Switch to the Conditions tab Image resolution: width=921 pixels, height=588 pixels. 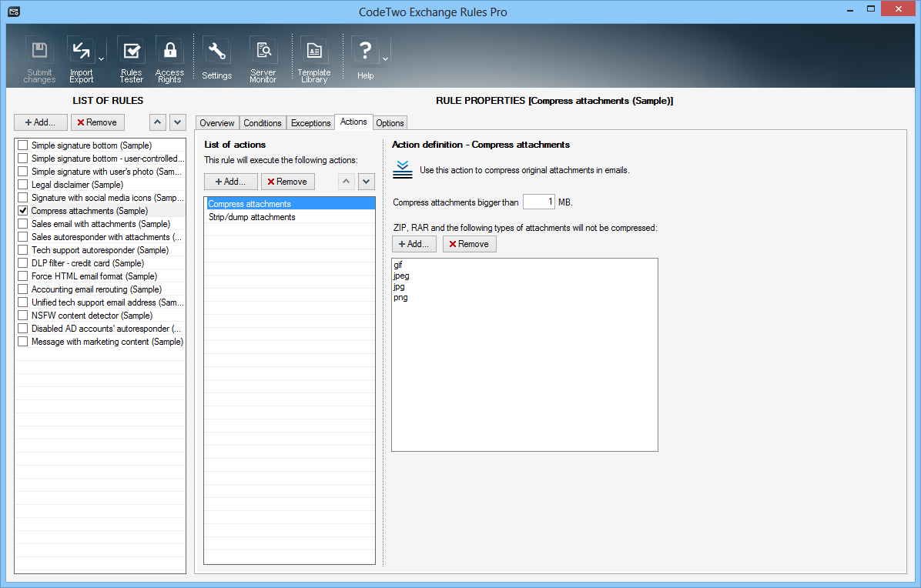(263, 122)
